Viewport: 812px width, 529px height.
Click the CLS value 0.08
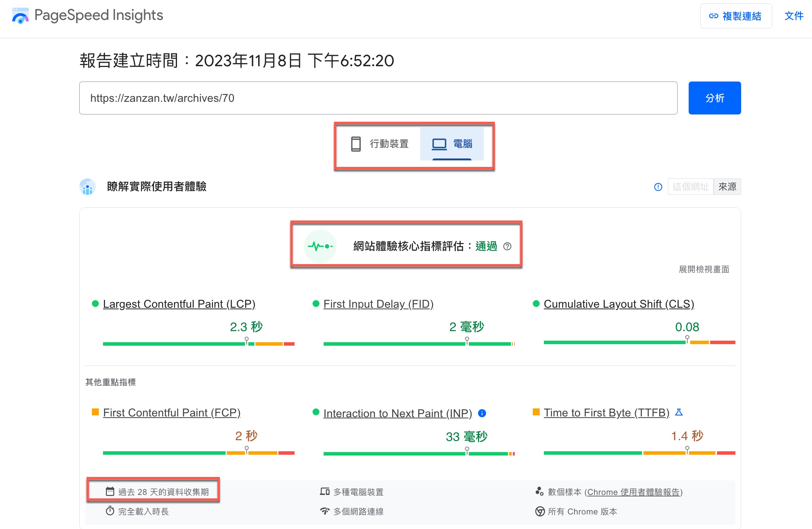[687, 327]
